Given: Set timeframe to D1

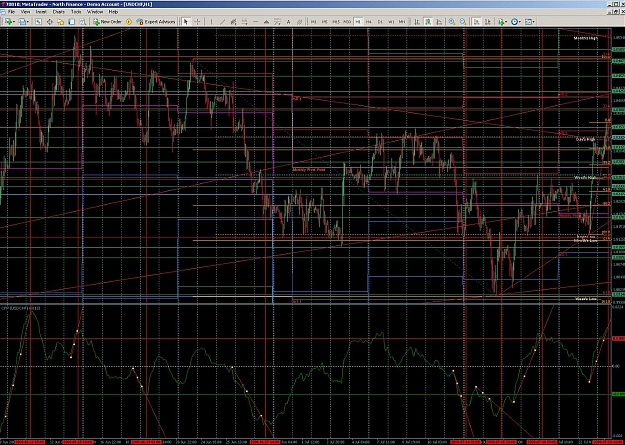Looking at the screenshot, I should click(380, 22).
